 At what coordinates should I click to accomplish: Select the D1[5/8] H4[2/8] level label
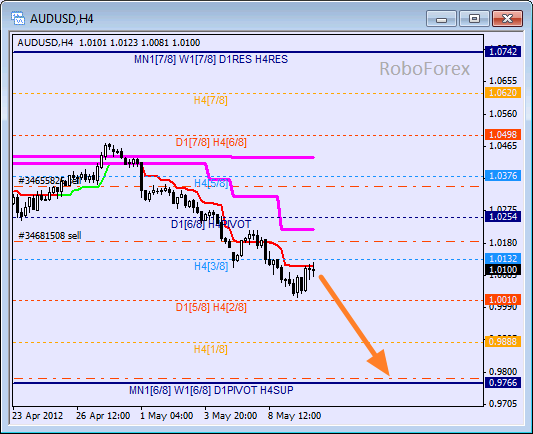(x=211, y=307)
